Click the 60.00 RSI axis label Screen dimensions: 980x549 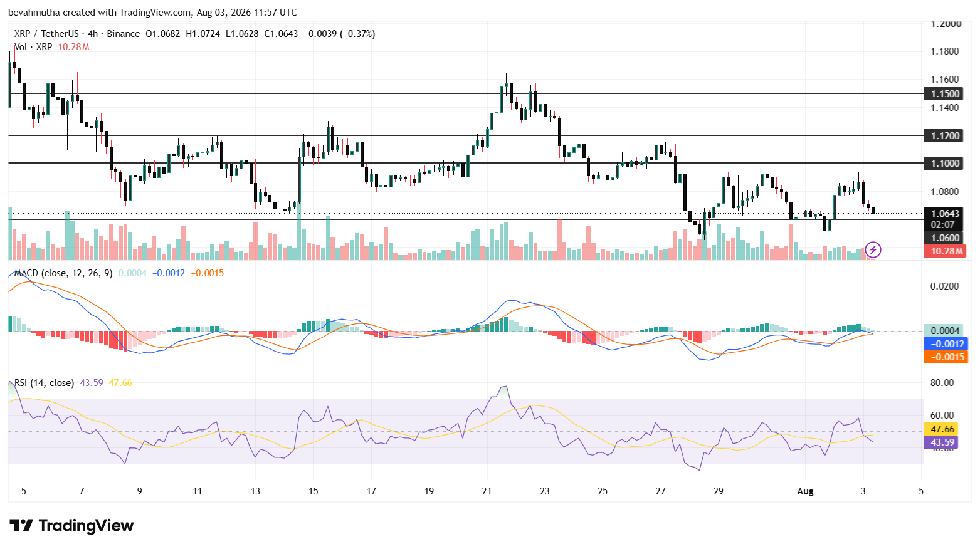[x=942, y=416]
